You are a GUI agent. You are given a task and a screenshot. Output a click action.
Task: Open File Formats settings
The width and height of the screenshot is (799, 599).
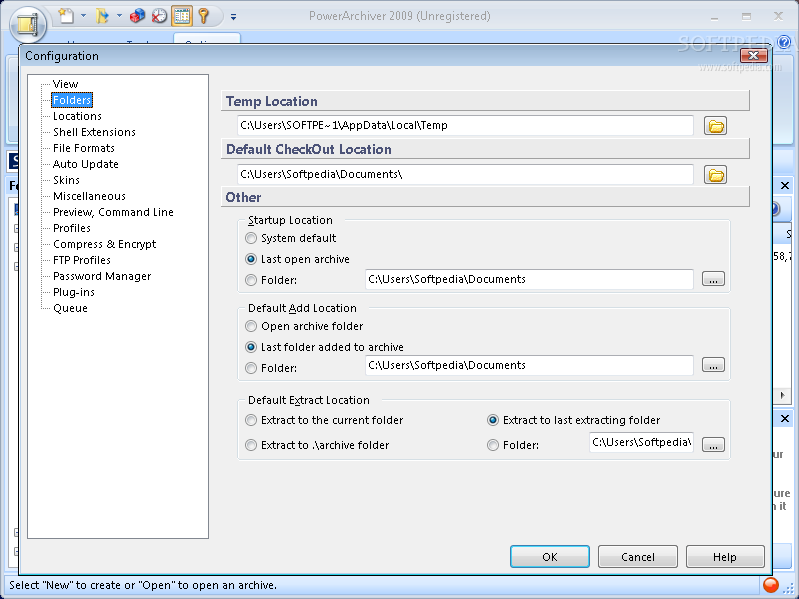[x=84, y=148]
